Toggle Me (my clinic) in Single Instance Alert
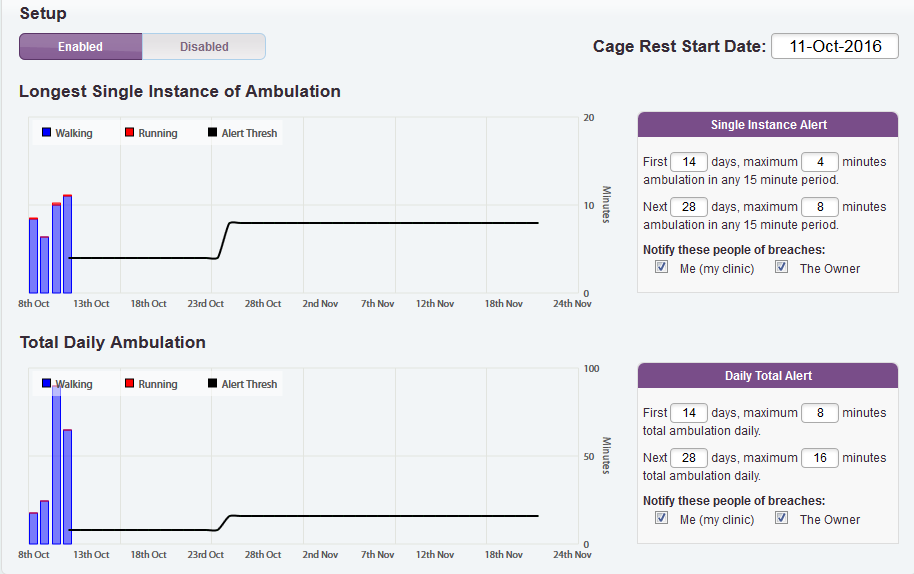This screenshot has width=914, height=574. pyautogui.click(x=662, y=268)
